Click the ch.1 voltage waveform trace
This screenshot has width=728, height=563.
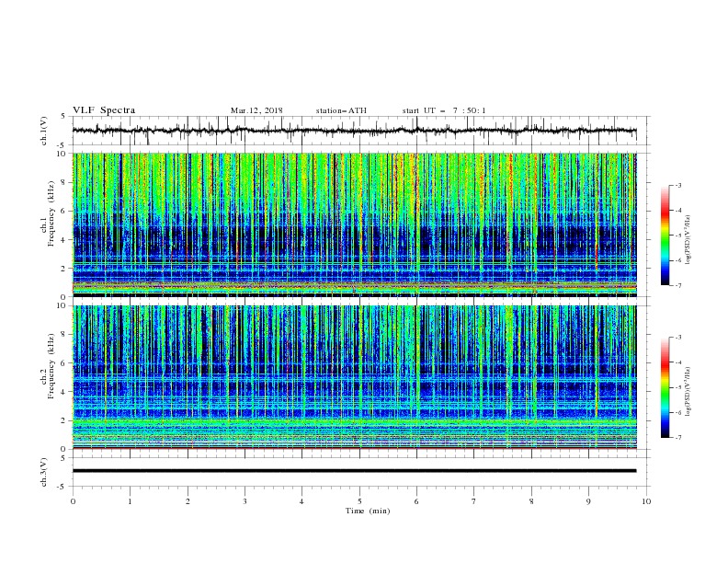point(354,131)
